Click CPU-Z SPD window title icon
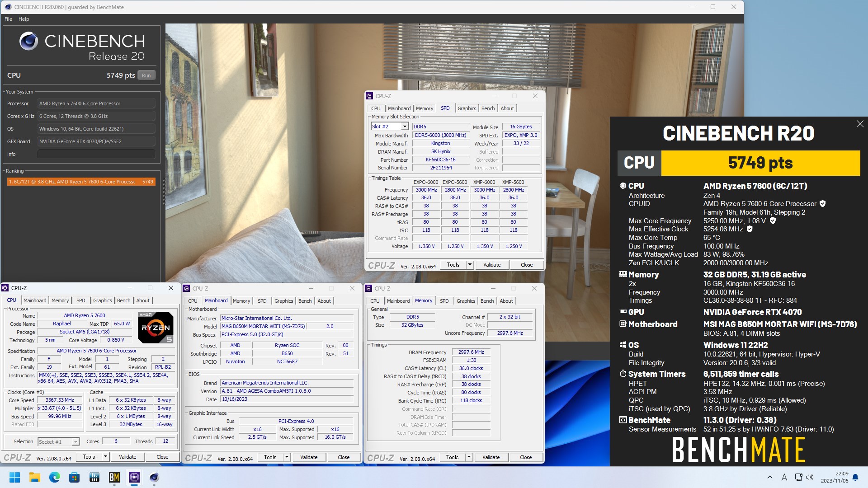868x488 pixels. pyautogui.click(x=369, y=96)
